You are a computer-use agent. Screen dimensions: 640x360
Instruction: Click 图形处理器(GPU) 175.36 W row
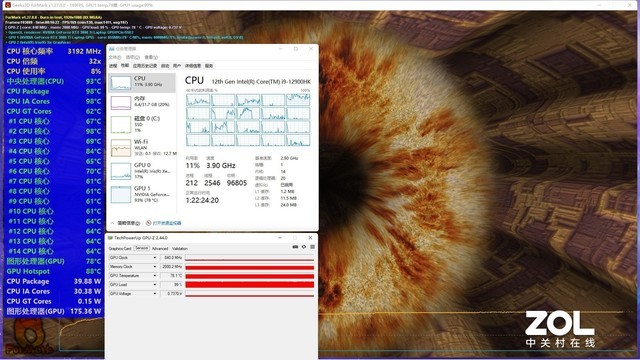coord(53,311)
